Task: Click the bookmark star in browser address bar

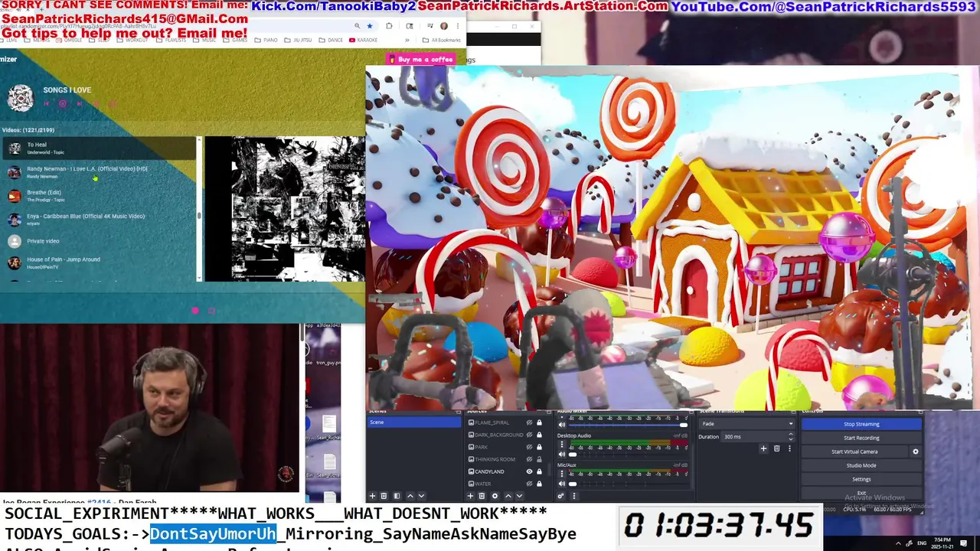Action: [x=370, y=26]
